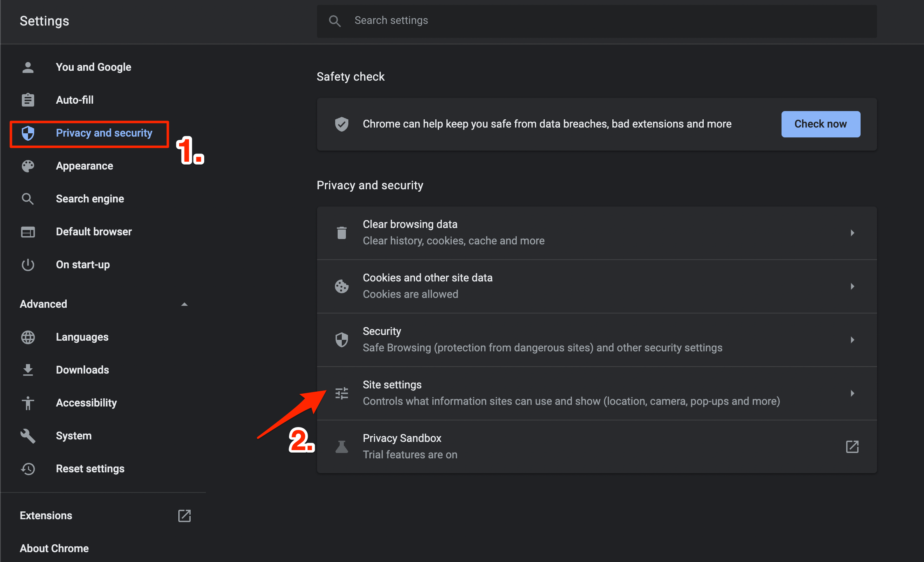Focus the Search settings input field

(x=597, y=21)
